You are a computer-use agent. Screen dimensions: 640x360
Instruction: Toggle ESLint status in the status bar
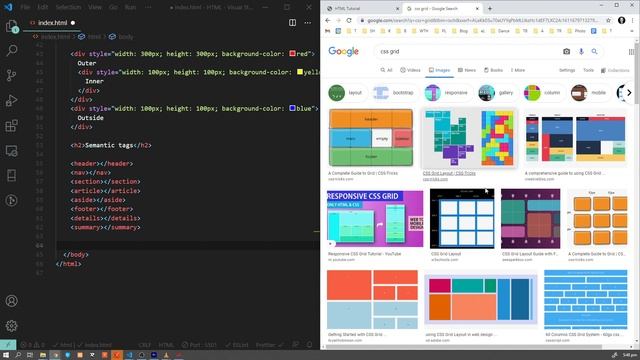237,345
